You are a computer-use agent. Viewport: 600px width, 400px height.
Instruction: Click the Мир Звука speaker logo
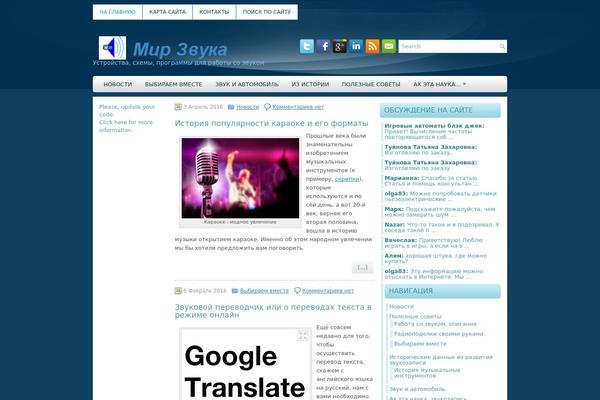112,48
